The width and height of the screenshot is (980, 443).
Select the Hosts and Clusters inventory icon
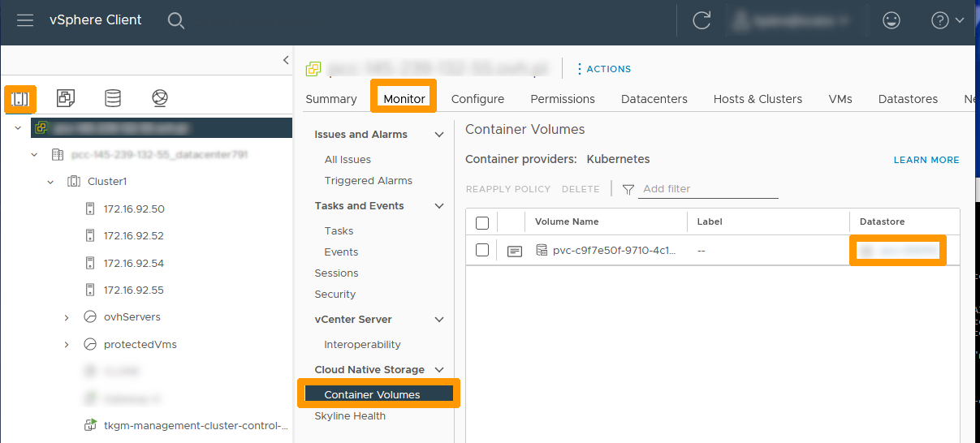click(x=19, y=99)
